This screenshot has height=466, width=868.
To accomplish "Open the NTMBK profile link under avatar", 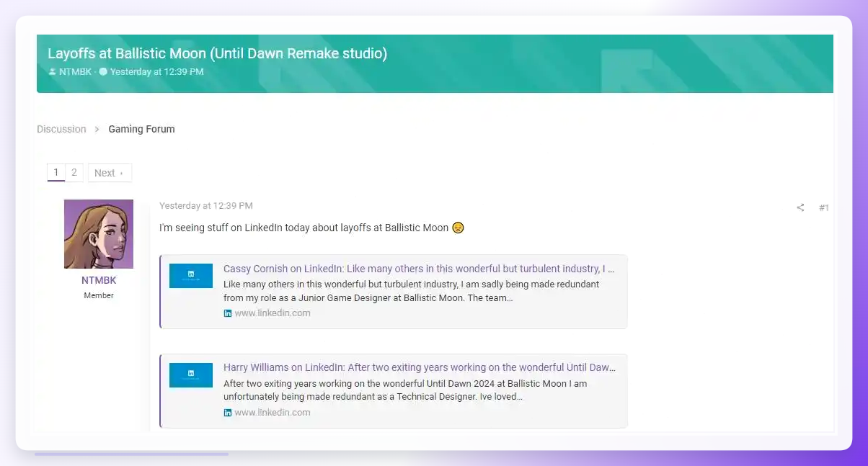I will click(99, 280).
